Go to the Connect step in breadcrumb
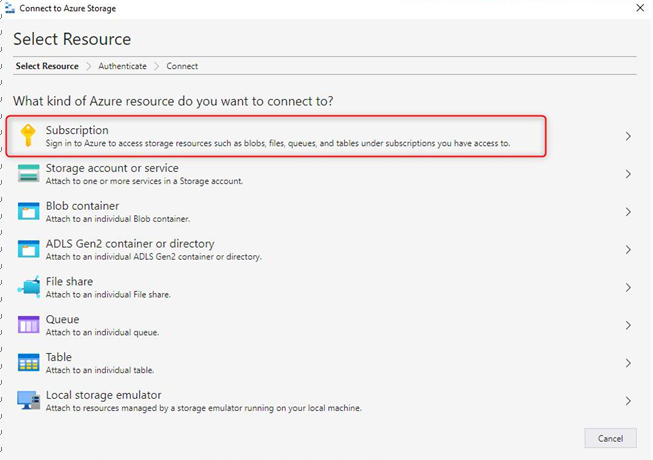The width and height of the screenshot is (653, 460). pyautogui.click(x=182, y=66)
